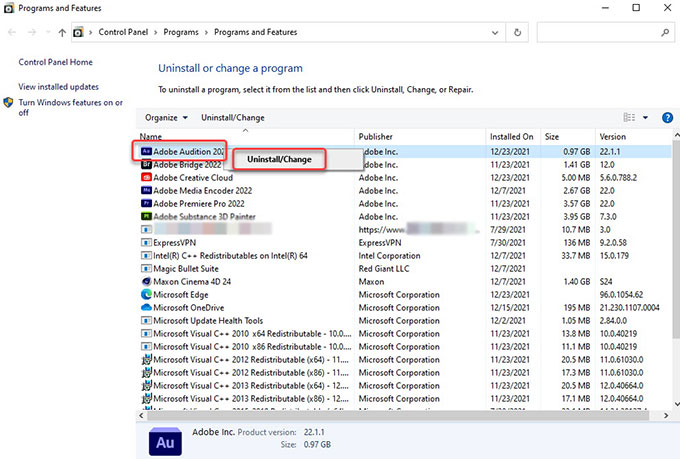Click the ExpressVPN row icon

click(146, 243)
